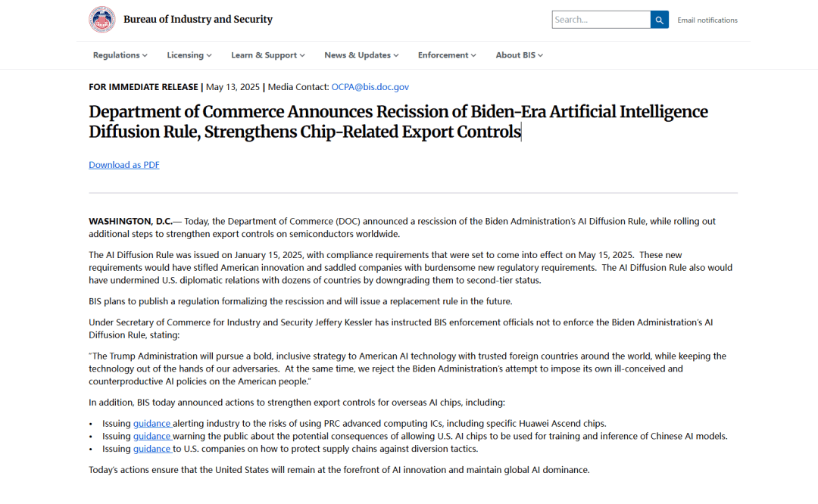The height and width of the screenshot is (504, 818).
Task: Download the press release as PDF
Action: point(124,165)
